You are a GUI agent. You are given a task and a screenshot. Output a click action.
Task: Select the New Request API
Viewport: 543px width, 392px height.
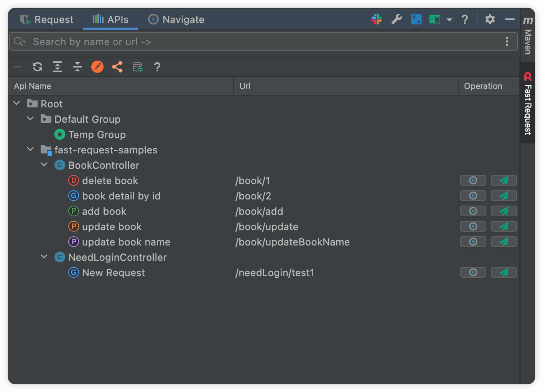click(107, 272)
